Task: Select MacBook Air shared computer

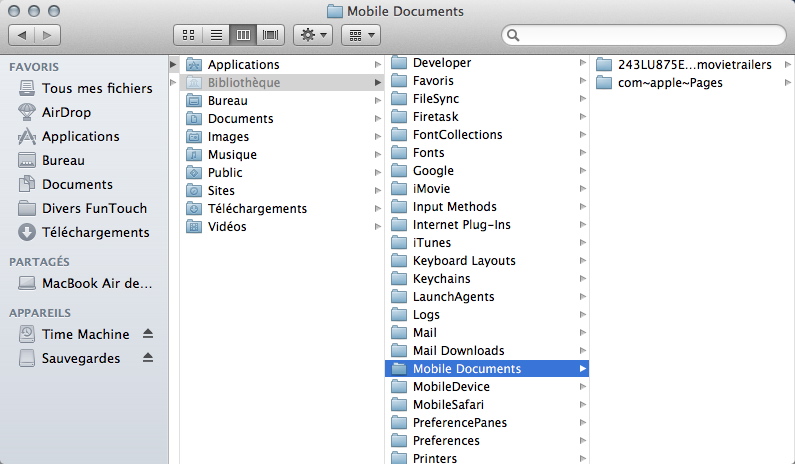Action: point(84,283)
